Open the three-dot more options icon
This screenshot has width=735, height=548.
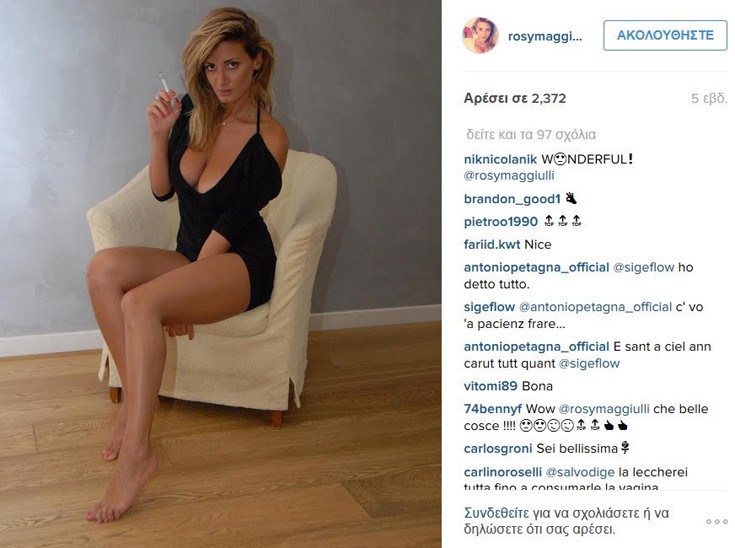pyautogui.click(x=717, y=521)
